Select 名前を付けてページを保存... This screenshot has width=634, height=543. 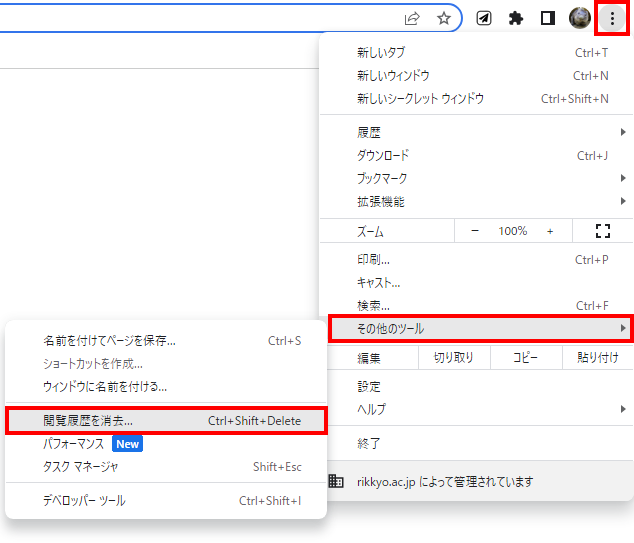(166, 341)
